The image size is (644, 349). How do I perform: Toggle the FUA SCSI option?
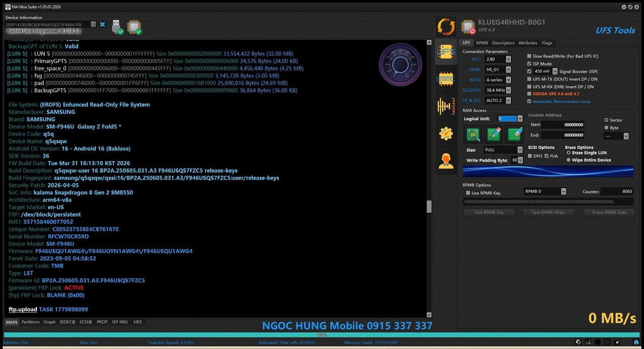click(547, 156)
